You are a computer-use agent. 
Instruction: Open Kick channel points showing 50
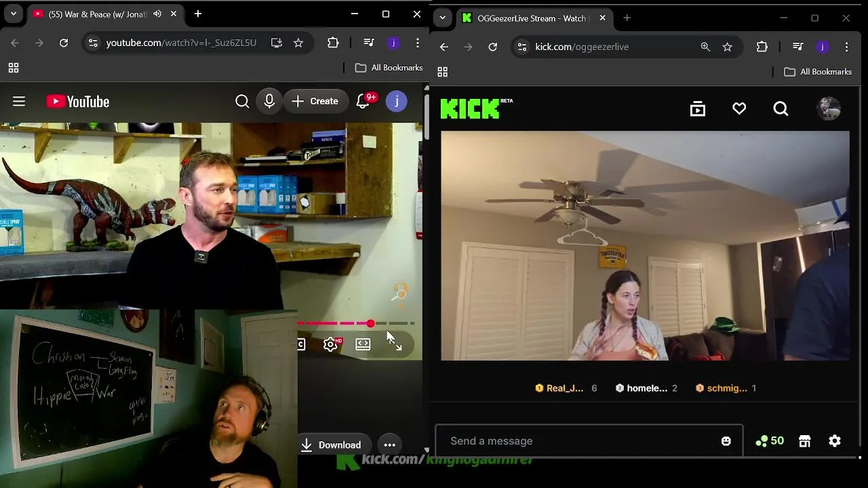tap(770, 441)
